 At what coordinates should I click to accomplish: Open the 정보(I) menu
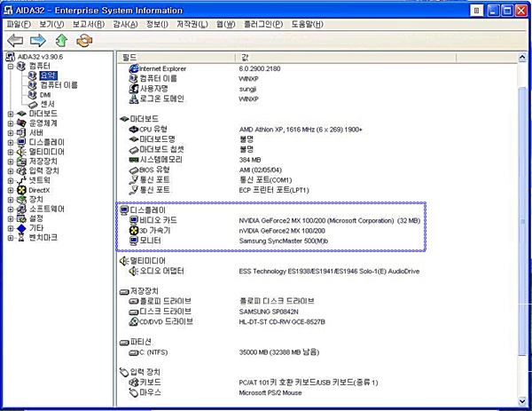157,25
